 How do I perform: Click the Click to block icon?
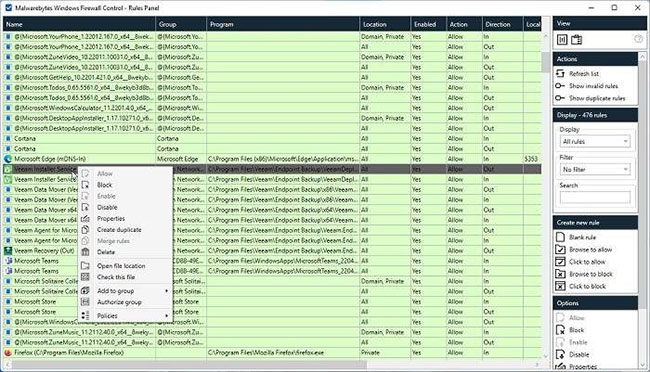560,286
